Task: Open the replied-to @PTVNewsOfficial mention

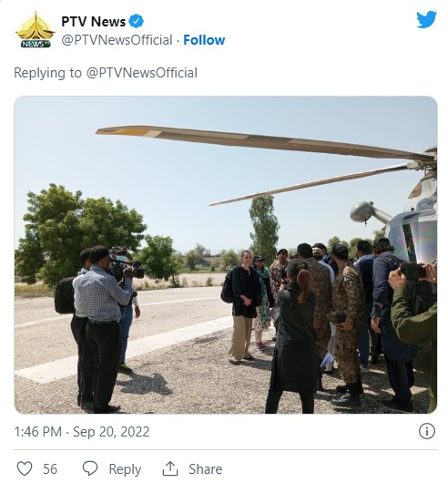Action: (x=141, y=73)
